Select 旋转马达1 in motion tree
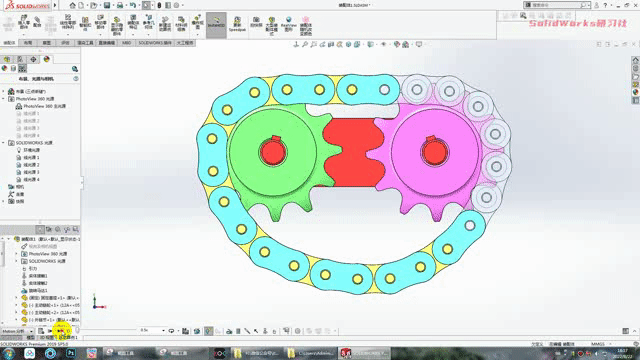 38,291
